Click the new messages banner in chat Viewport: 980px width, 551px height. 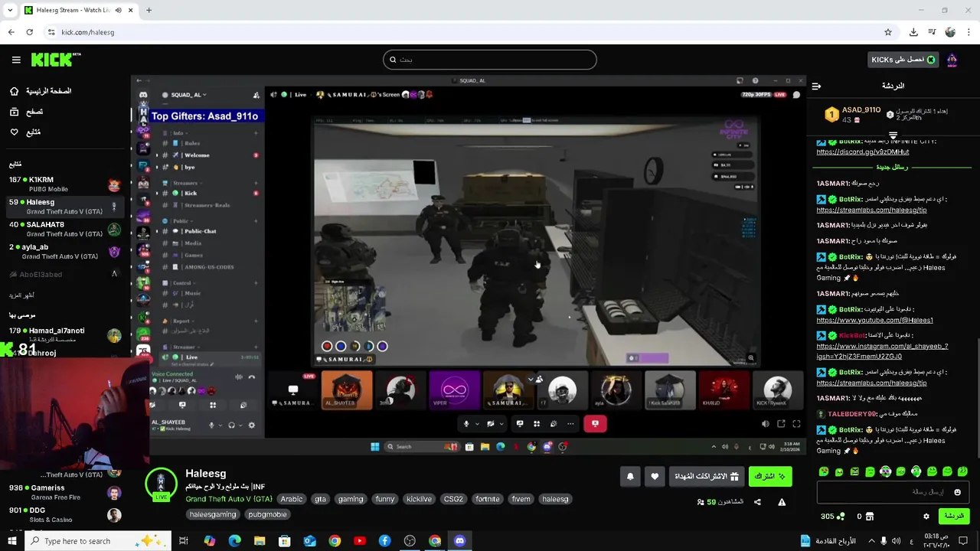[x=890, y=167]
